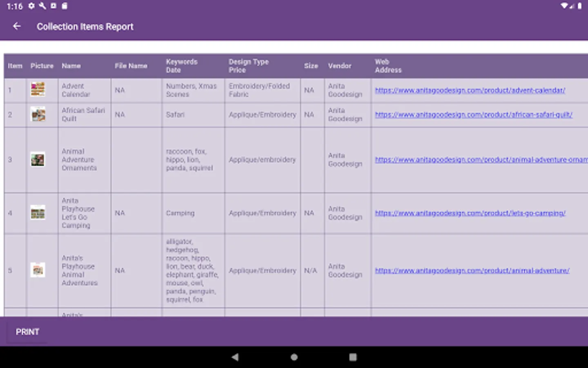The width and height of the screenshot is (588, 368).
Task: Select the vendor cell in row 5
Action: click(x=347, y=271)
